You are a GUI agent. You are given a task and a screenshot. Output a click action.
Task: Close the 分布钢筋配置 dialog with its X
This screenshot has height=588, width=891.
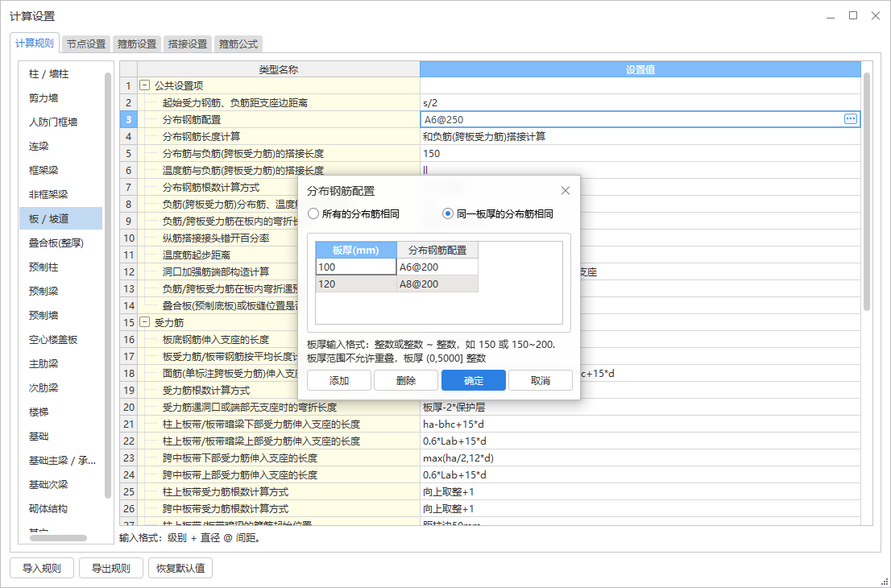(566, 190)
